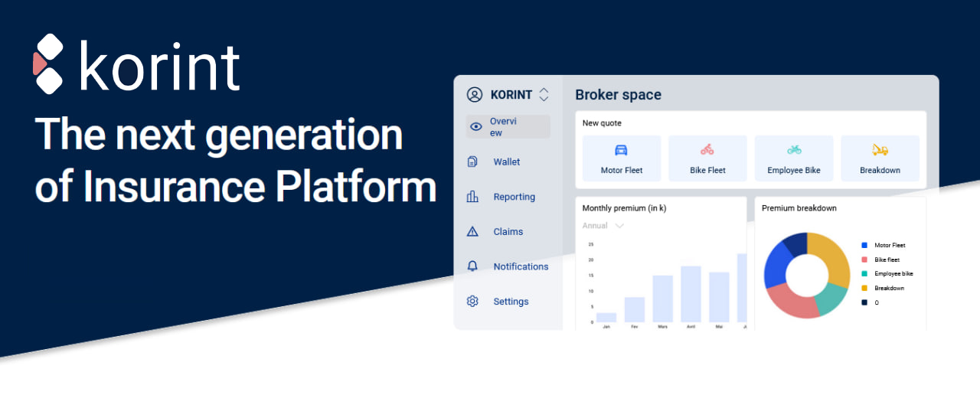980x408 pixels.
Task: Open the Annual period dropdown
Action: [603, 226]
